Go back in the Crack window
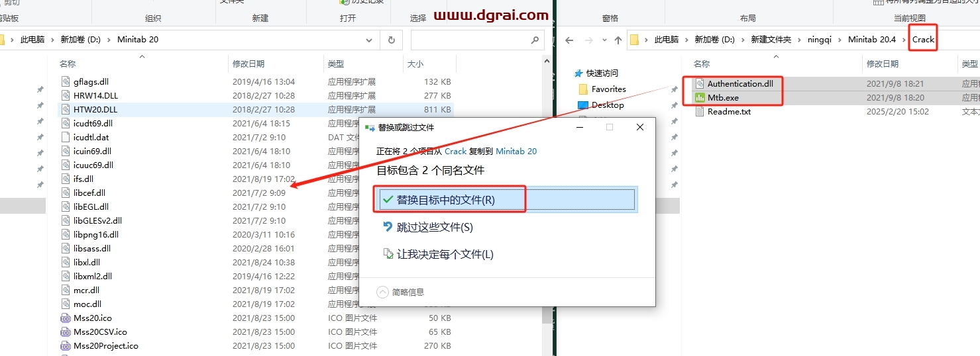Screen dimensions: 980x356 569,40
